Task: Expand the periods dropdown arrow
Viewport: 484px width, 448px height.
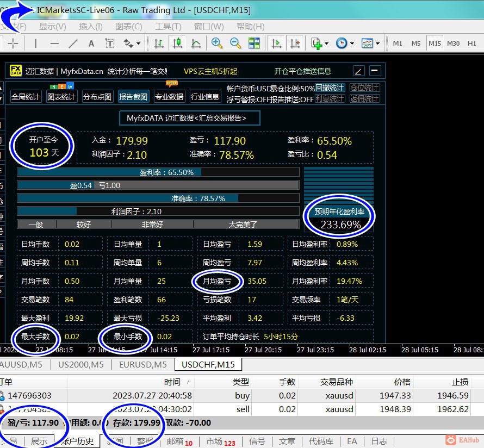Action: point(352,43)
